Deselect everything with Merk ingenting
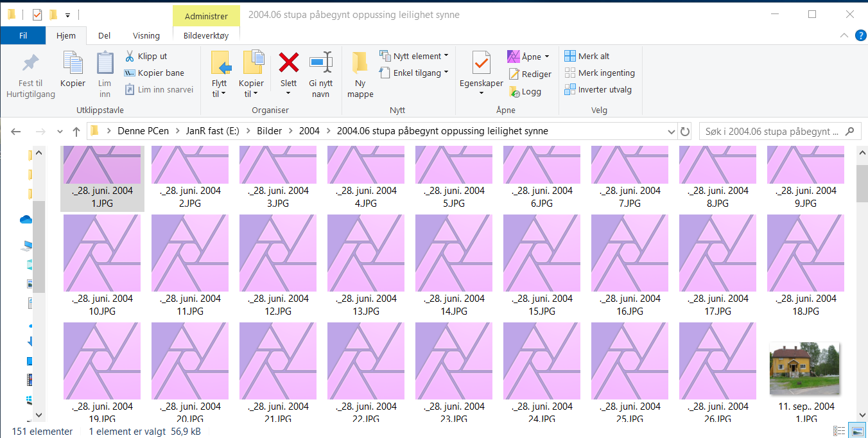This screenshot has height=438, width=868. [x=600, y=73]
